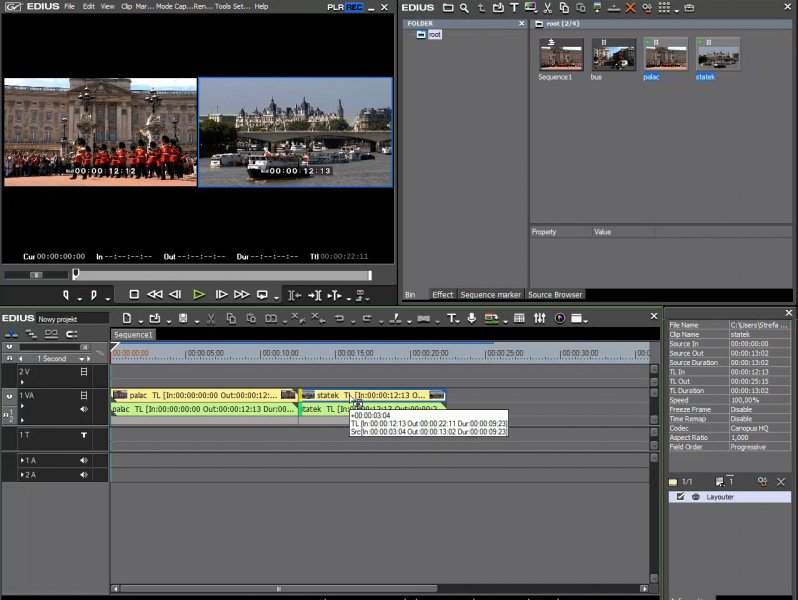Click the search magnifier icon in bin toolbar

pyautogui.click(x=464, y=8)
